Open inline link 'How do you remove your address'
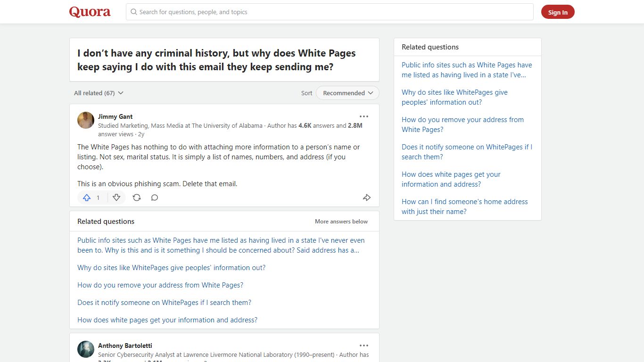The height and width of the screenshot is (362, 644). pos(160,285)
